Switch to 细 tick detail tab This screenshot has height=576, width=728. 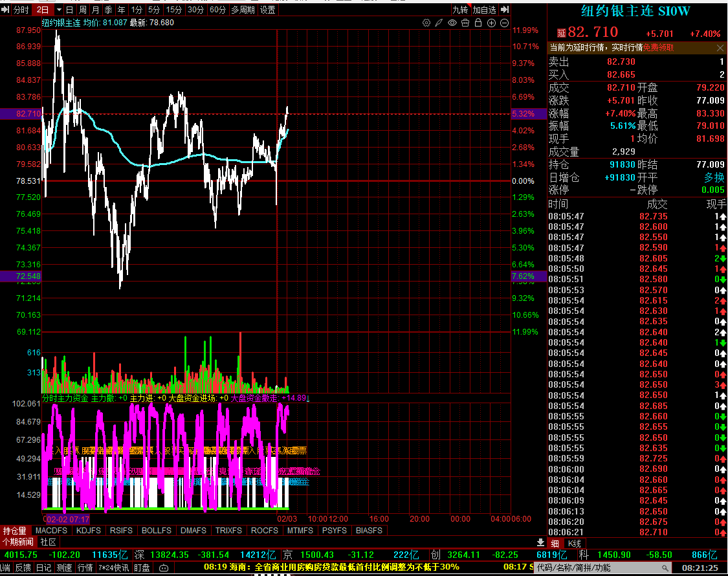click(x=555, y=543)
